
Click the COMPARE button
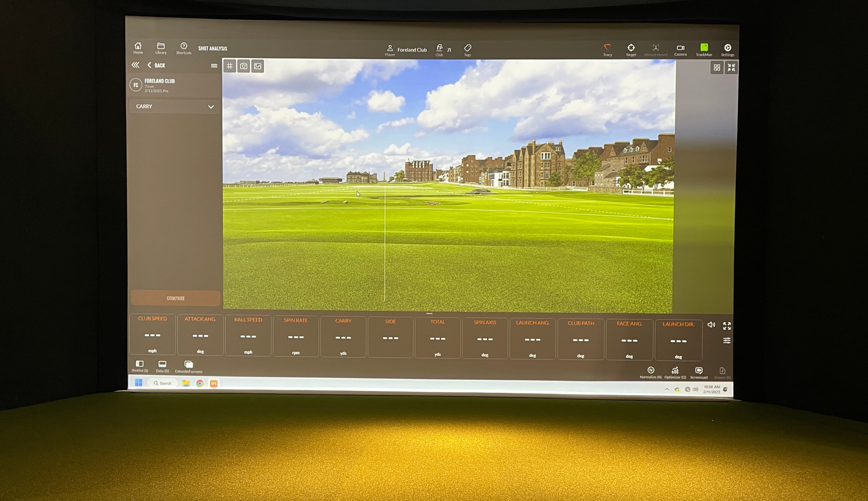(175, 298)
